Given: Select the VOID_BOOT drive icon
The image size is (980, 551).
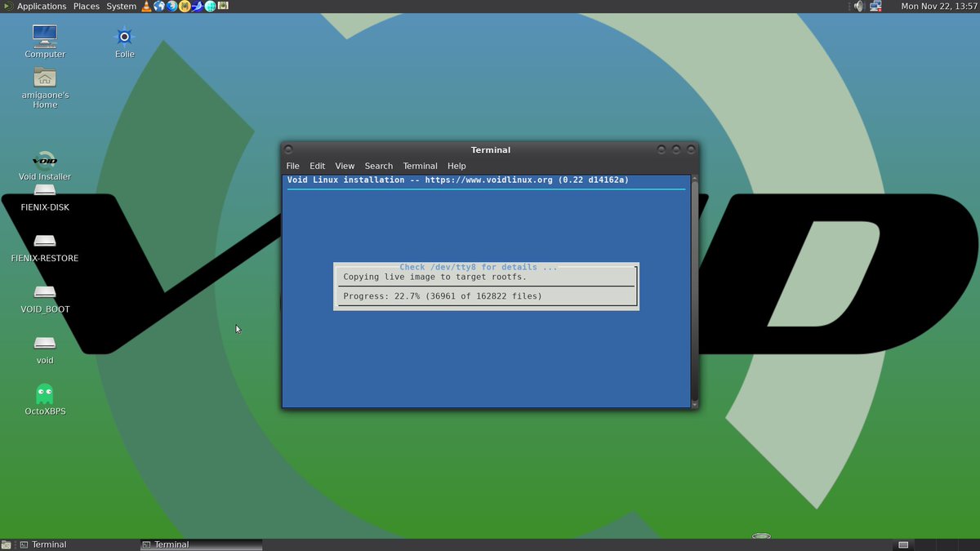Looking at the screenshot, I should coord(45,300).
